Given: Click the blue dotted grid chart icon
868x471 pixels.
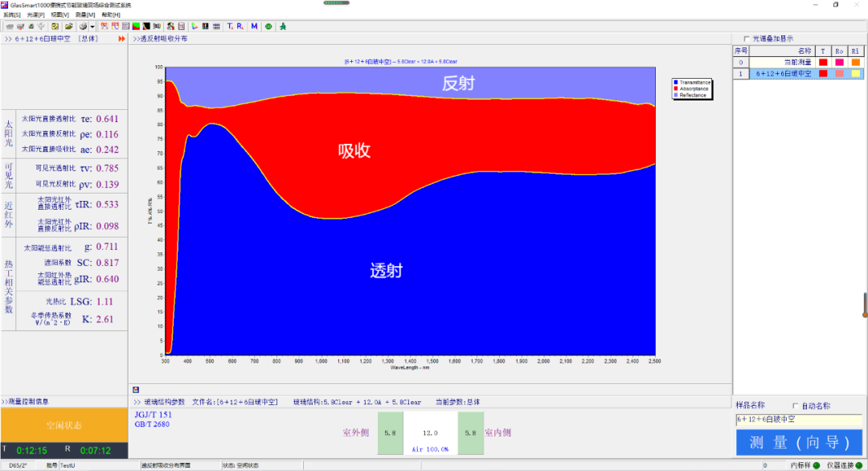Looking at the screenshot, I should [x=125, y=26].
